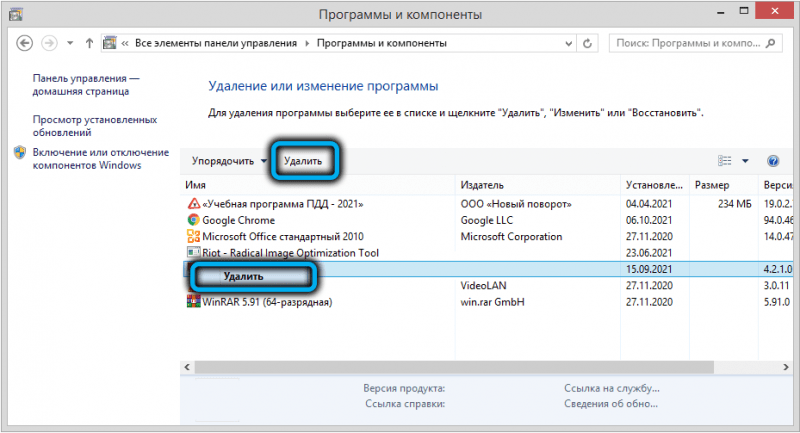Viewport: 800px width, 433px height.
Task: Click the ПДД program warning triangle icon
Action: pos(193,204)
